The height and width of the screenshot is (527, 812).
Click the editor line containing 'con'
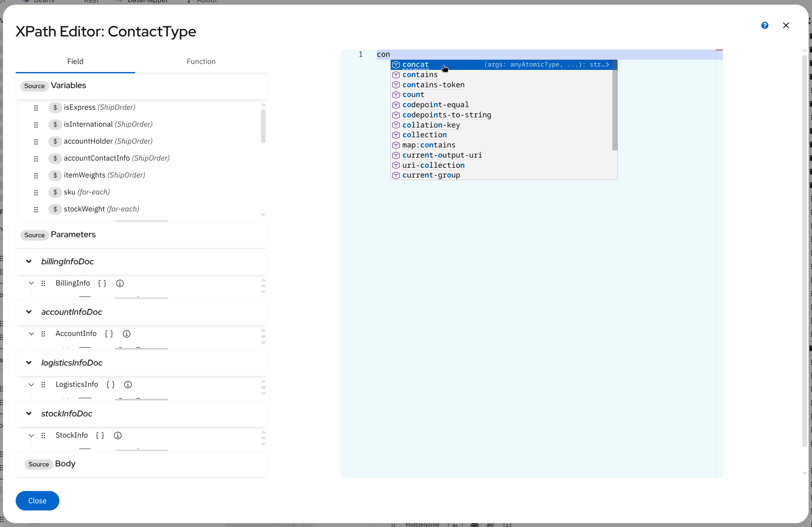546,54
